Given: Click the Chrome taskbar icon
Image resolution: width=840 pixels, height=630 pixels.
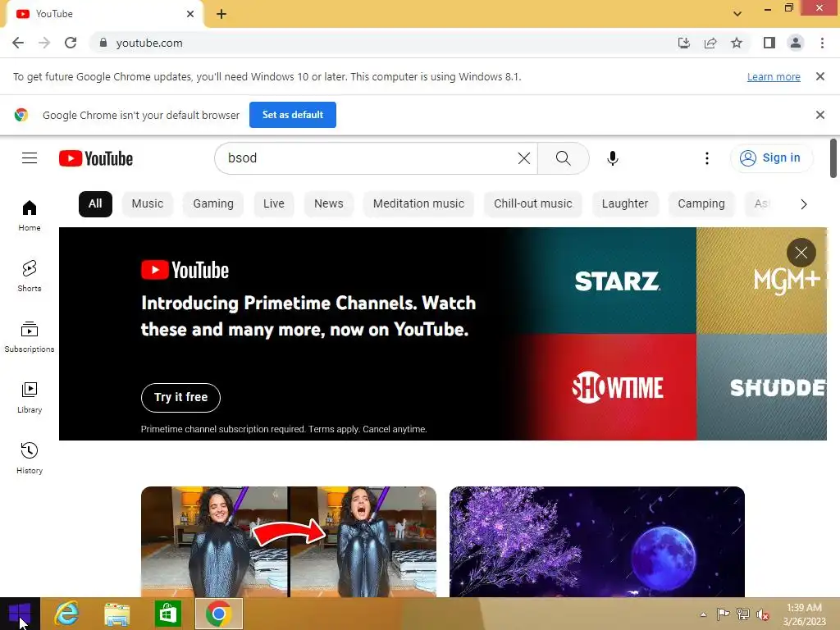Looking at the screenshot, I should point(218,614).
